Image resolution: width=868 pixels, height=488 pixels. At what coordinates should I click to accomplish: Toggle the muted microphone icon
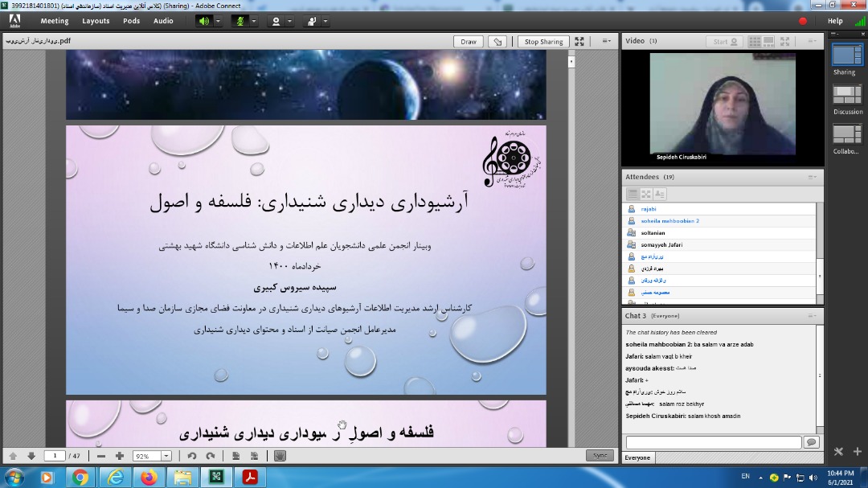[239, 21]
